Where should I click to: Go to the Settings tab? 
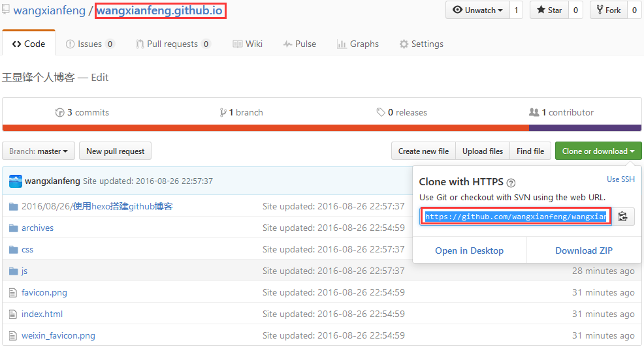pyautogui.click(x=421, y=44)
